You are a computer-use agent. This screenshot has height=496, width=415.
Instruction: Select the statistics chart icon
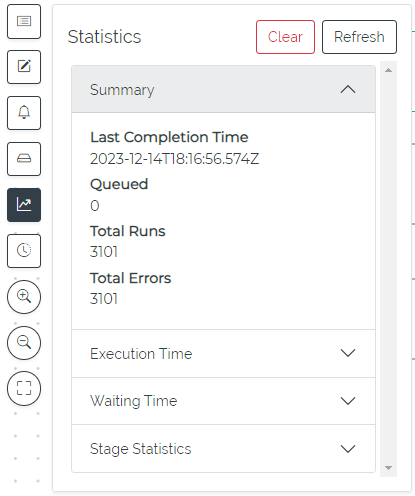pos(24,205)
